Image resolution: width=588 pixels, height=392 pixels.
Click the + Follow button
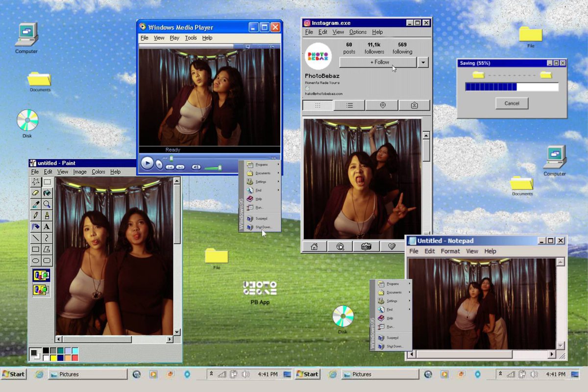click(378, 62)
